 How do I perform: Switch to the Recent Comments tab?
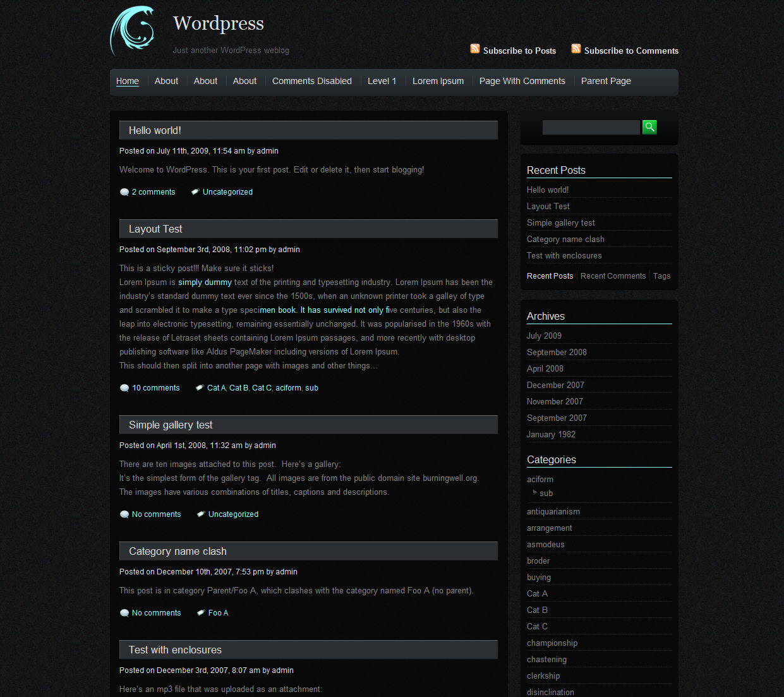pyautogui.click(x=612, y=276)
